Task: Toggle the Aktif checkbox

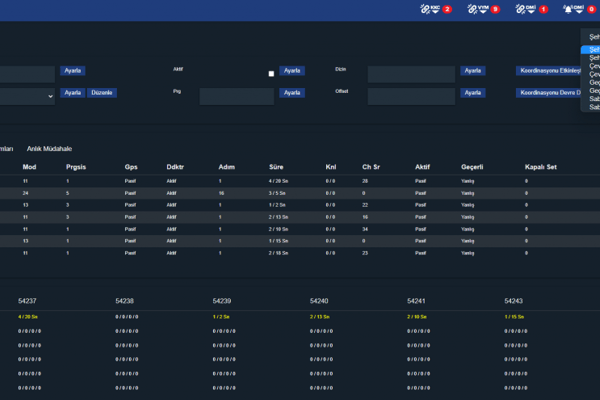Action: point(271,73)
